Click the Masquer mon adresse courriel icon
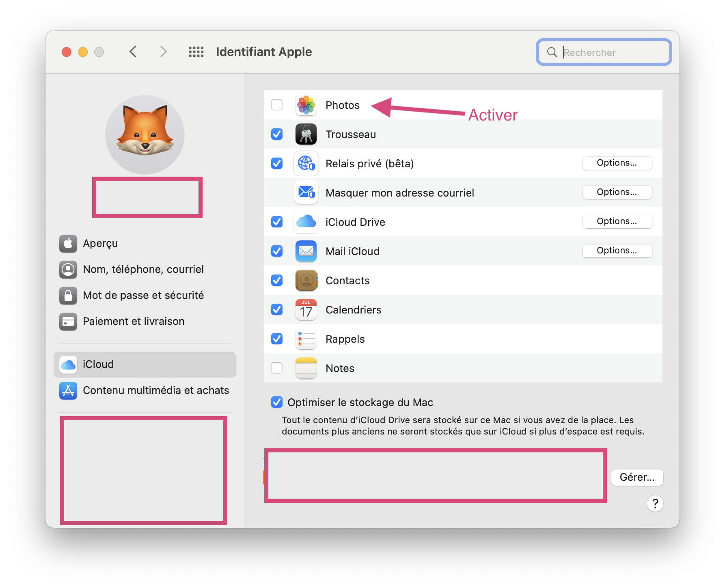725x588 pixels. 306,193
